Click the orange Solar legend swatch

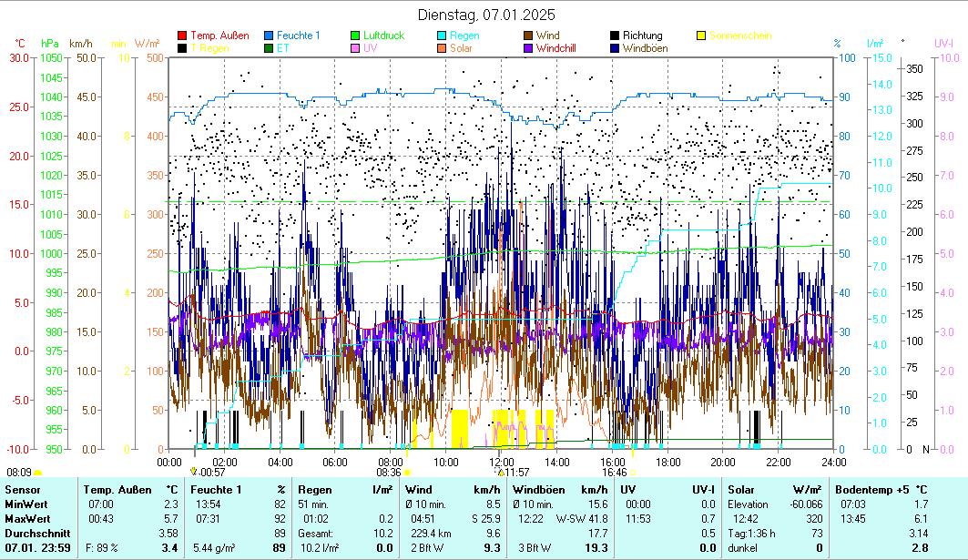click(442, 48)
